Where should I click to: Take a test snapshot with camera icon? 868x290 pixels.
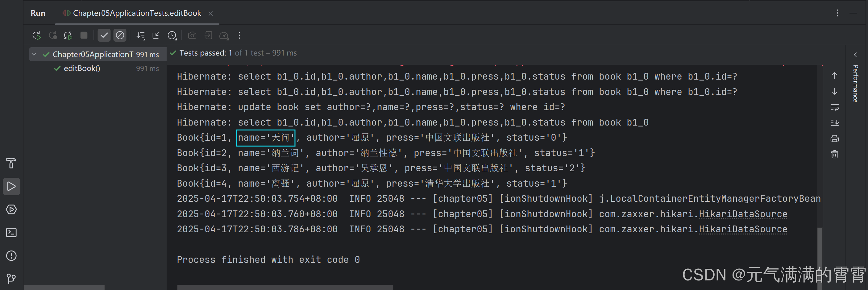point(192,35)
